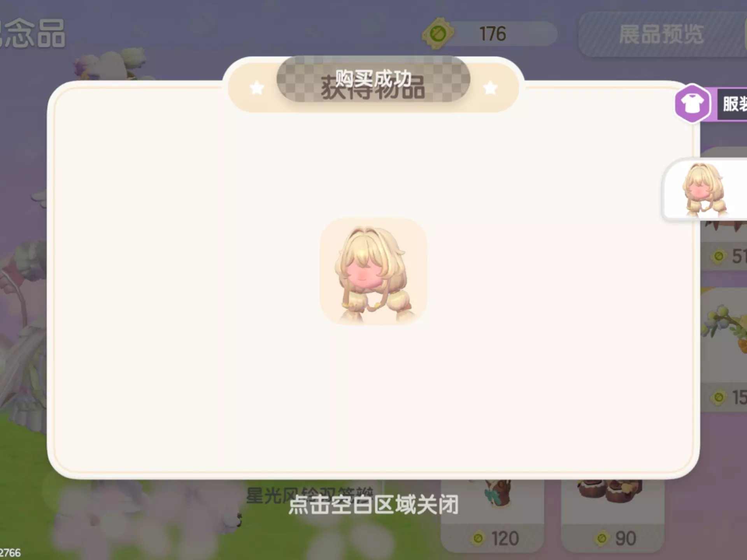
Task: Click the obtained blonde hair item icon
Action: pyautogui.click(x=373, y=271)
